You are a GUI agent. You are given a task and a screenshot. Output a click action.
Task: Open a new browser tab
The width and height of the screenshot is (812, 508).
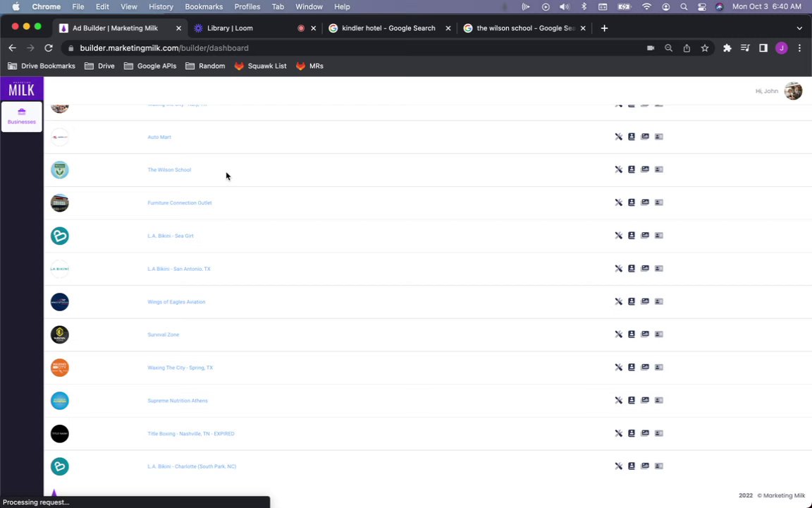604,28
